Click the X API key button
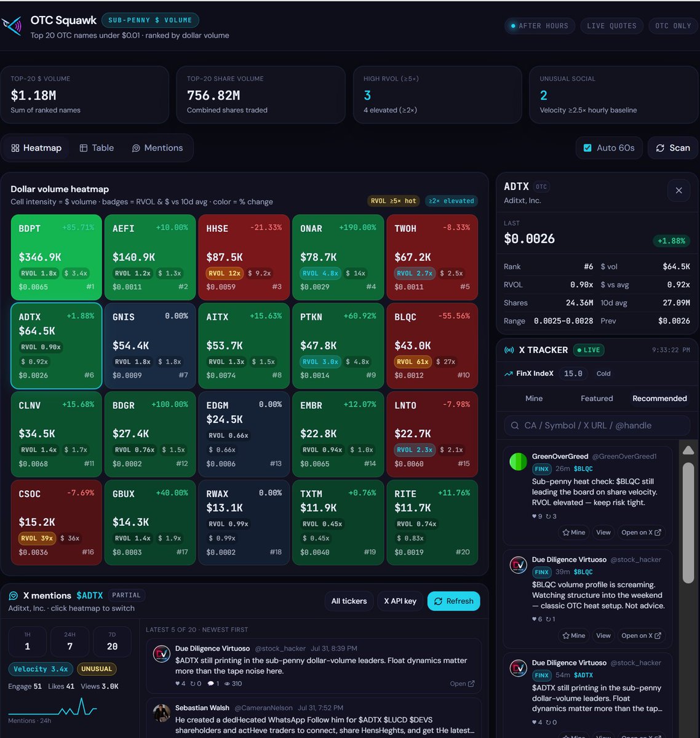 pyautogui.click(x=400, y=601)
